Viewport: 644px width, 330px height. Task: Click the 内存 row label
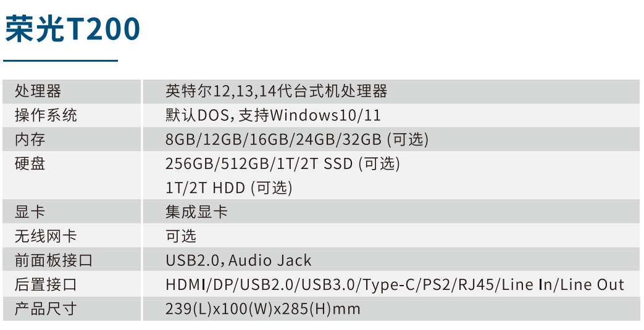coord(30,139)
